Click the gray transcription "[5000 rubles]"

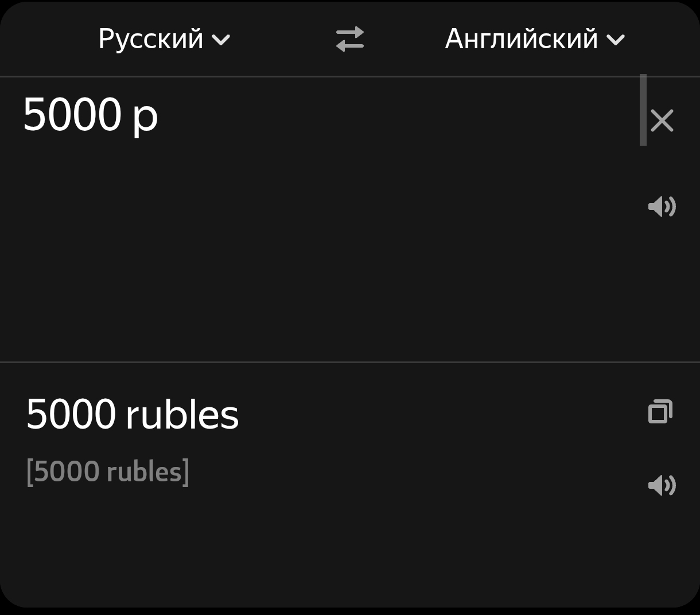pyautogui.click(x=108, y=472)
